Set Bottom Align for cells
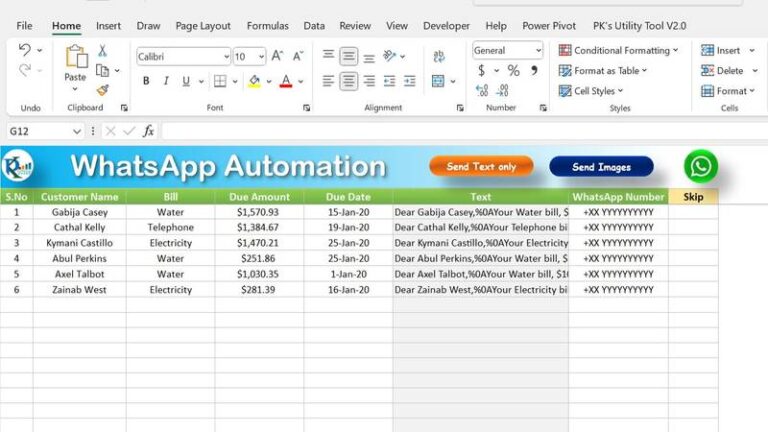The image size is (768, 432). click(x=369, y=57)
